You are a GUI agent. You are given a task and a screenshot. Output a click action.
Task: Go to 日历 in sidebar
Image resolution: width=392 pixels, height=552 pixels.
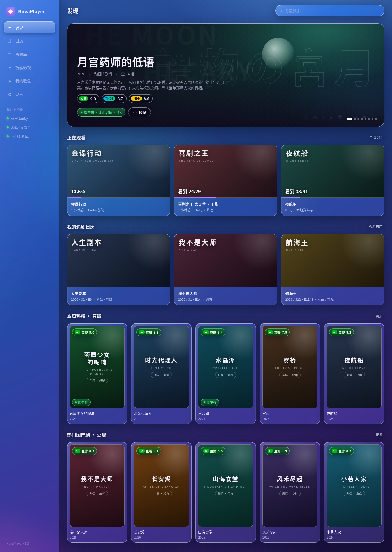29,41
